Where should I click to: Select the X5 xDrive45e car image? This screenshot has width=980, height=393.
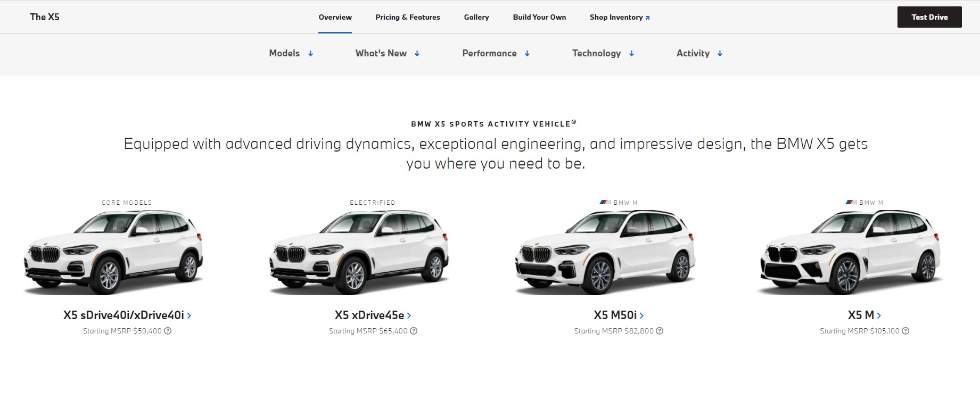(359, 252)
